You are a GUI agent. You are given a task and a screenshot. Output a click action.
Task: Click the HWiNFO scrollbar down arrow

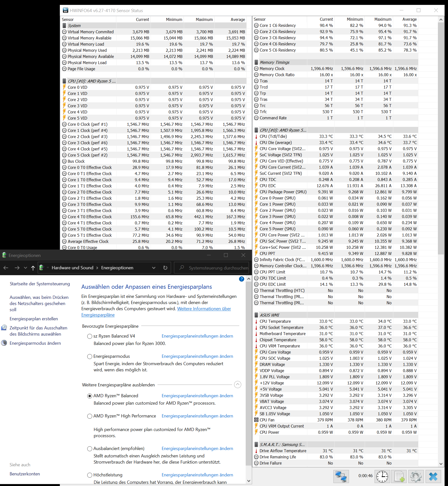click(441, 464)
